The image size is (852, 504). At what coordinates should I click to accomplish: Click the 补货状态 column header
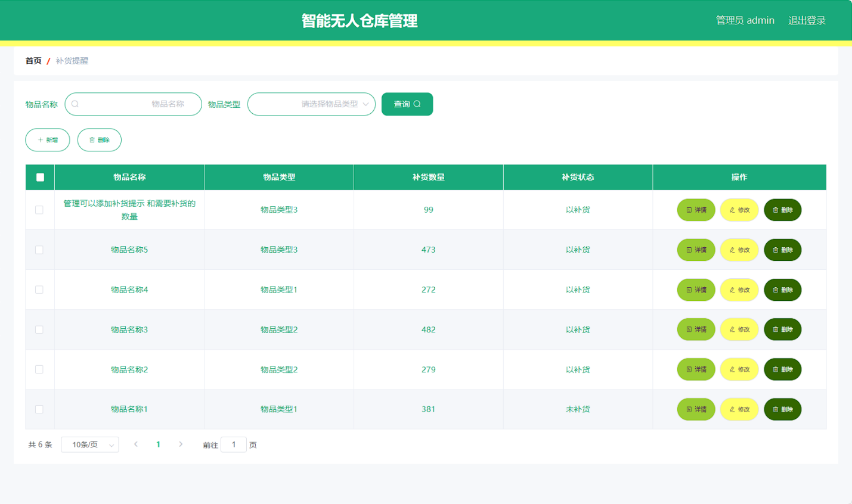tap(578, 177)
